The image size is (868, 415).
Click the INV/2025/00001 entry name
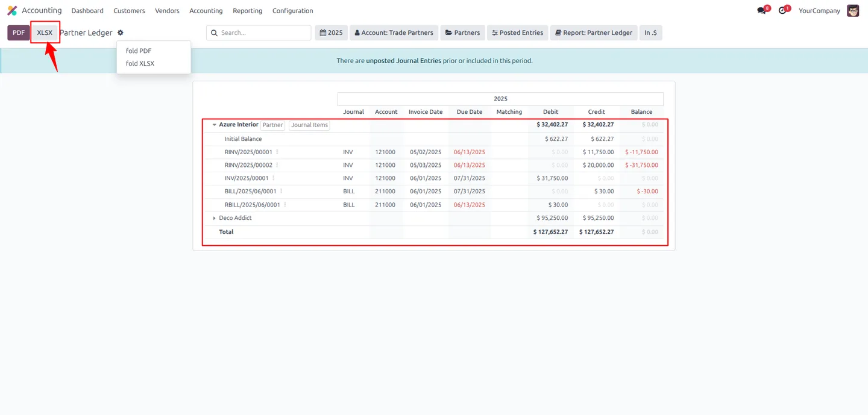point(247,178)
